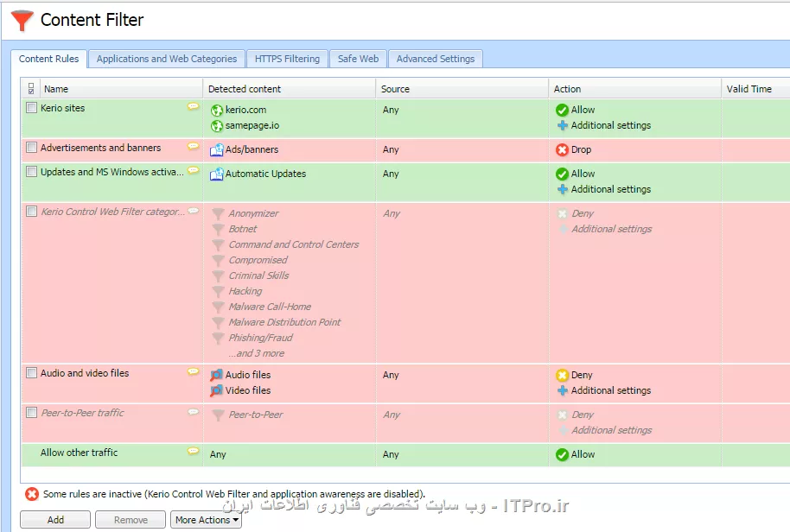Click the funnel icon next to Anonymizer
The image size is (790, 532).
[x=218, y=214]
